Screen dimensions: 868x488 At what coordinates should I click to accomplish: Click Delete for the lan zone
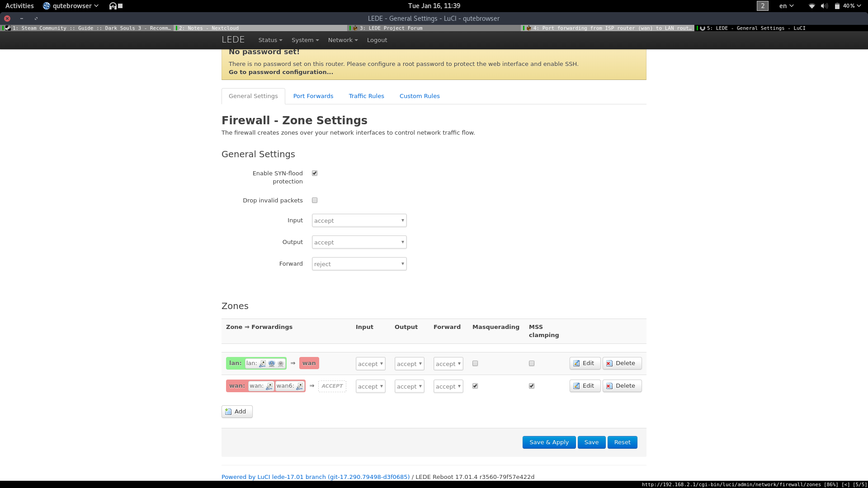tap(622, 363)
